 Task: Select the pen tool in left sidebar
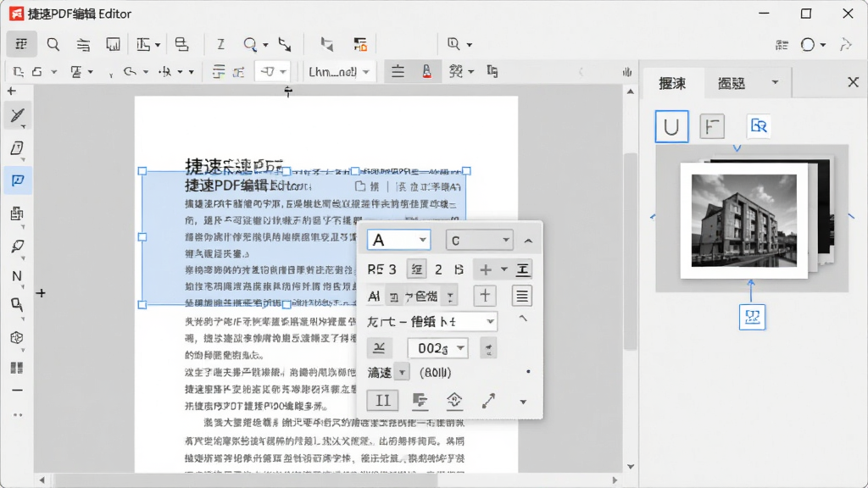pos(17,115)
